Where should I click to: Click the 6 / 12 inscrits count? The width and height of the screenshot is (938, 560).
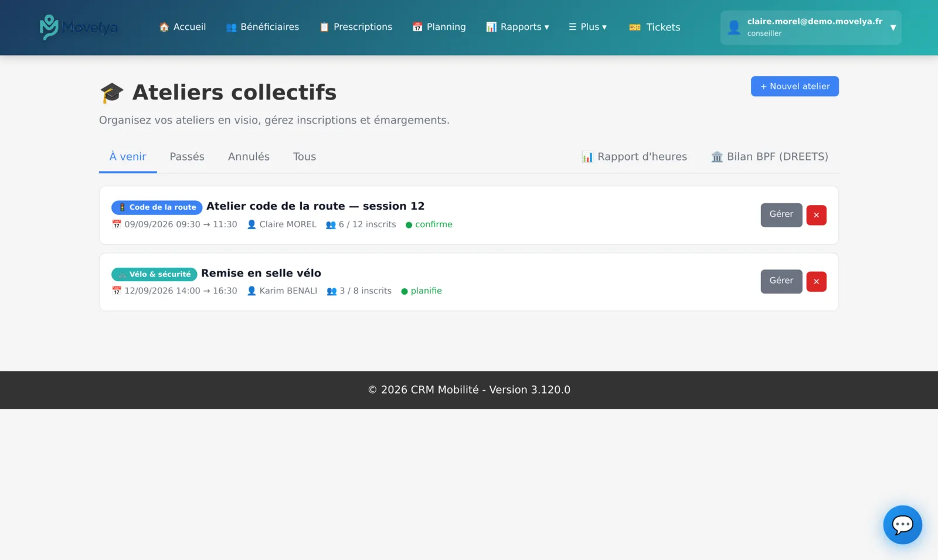(361, 224)
